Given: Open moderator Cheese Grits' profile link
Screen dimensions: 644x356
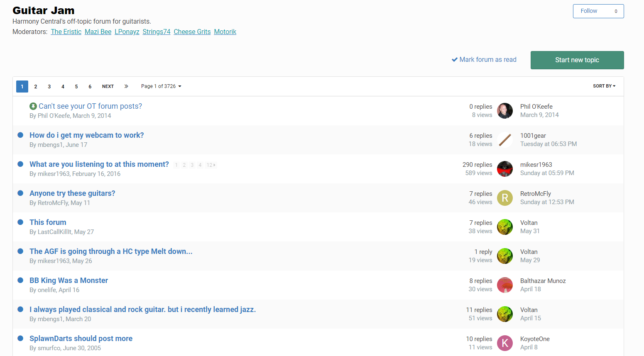Looking at the screenshot, I should coord(192,32).
